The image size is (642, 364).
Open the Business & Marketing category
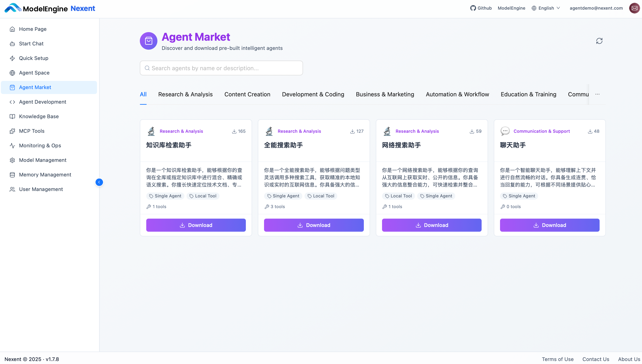tap(385, 94)
